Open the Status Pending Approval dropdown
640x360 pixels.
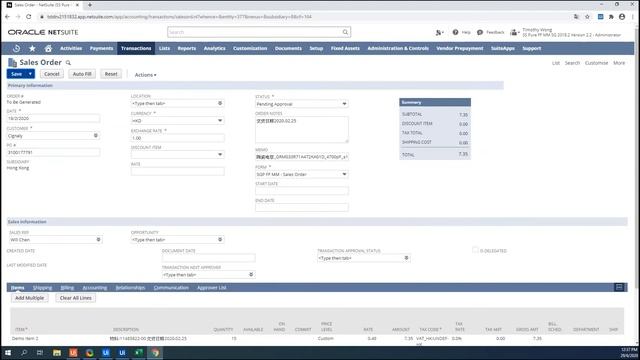click(344, 104)
